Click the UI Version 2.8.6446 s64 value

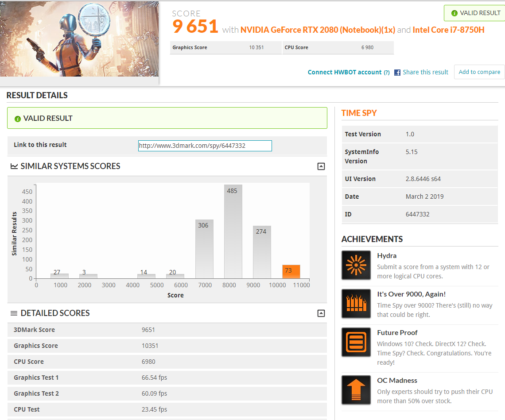tap(423, 179)
